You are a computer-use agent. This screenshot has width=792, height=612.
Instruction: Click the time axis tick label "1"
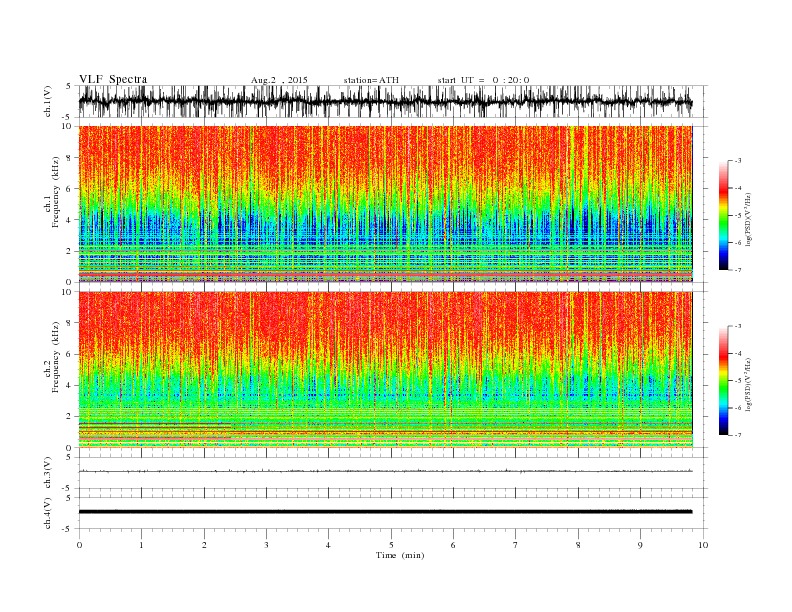[x=141, y=545]
